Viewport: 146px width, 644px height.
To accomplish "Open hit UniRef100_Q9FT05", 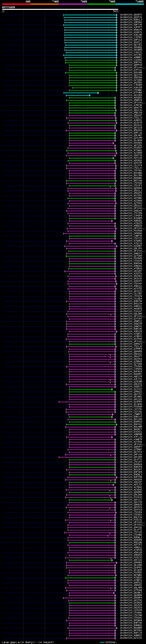I will [131, 25].
